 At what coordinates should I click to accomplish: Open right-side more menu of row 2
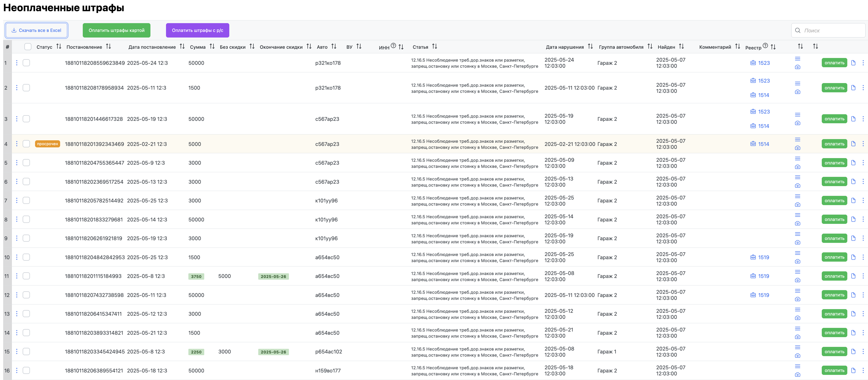[863, 88]
